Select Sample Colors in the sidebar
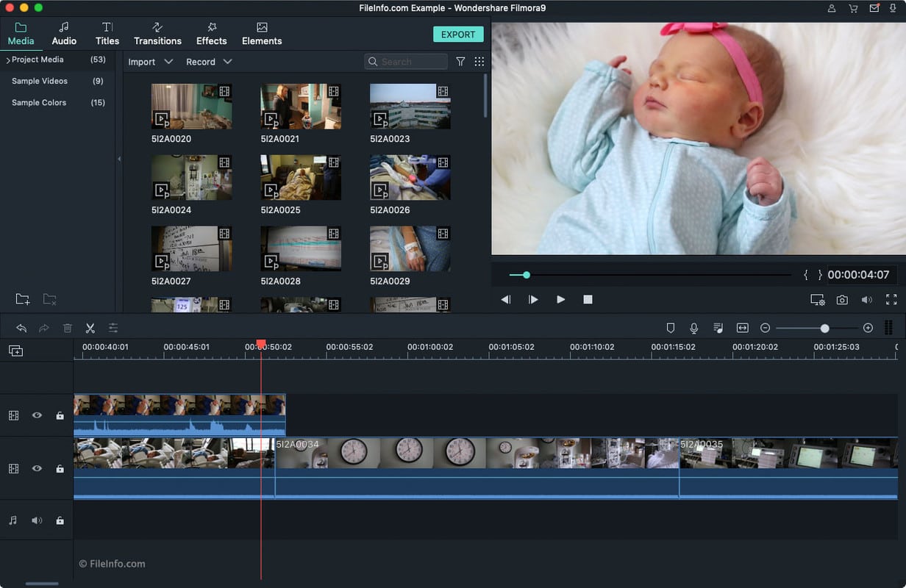This screenshot has width=906, height=588. click(x=38, y=102)
